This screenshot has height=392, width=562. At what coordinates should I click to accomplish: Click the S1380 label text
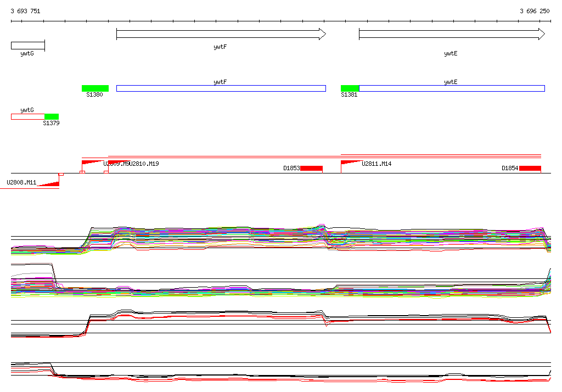(x=94, y=94)
